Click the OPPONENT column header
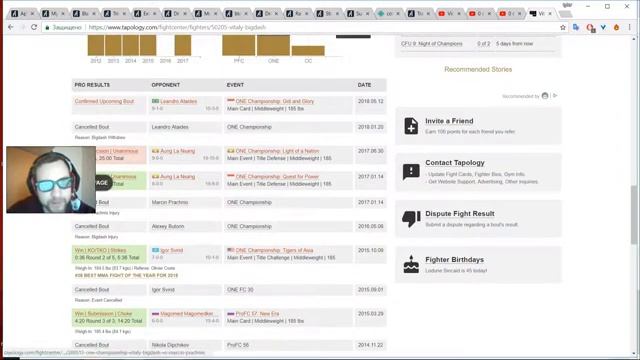 165,85
